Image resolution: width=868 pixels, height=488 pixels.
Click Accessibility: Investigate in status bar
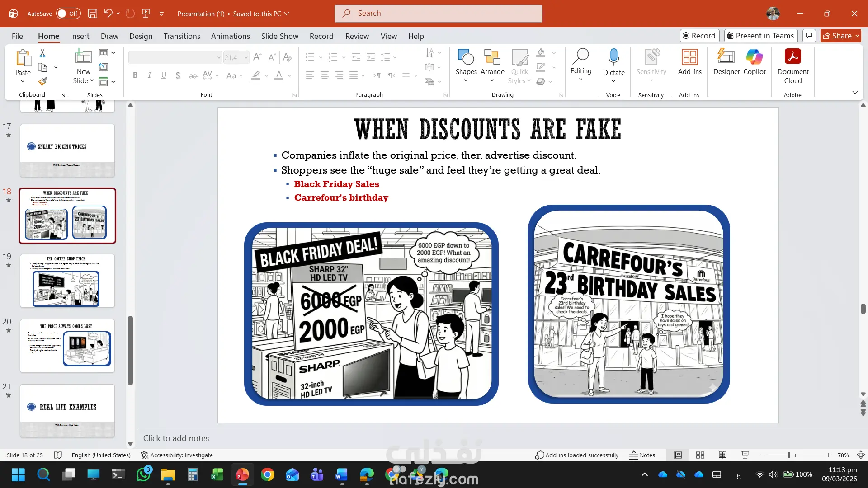177,455
